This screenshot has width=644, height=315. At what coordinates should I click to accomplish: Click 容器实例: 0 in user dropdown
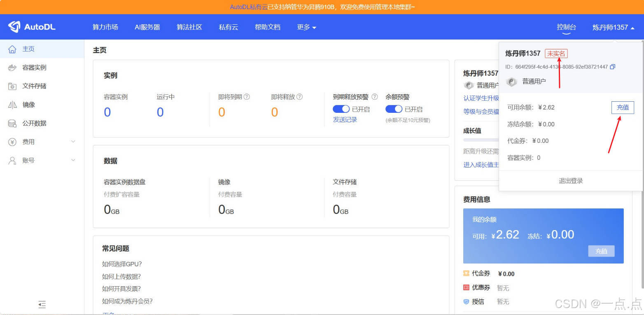[524, 157]
